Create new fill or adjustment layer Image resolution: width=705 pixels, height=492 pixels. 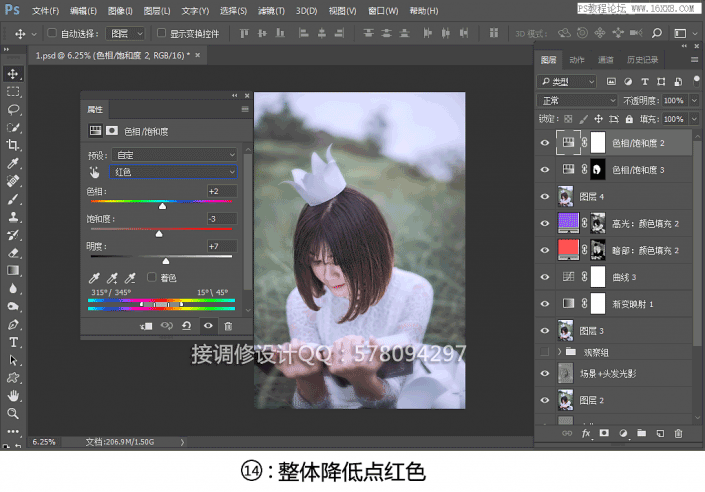(x=623, y=433)
